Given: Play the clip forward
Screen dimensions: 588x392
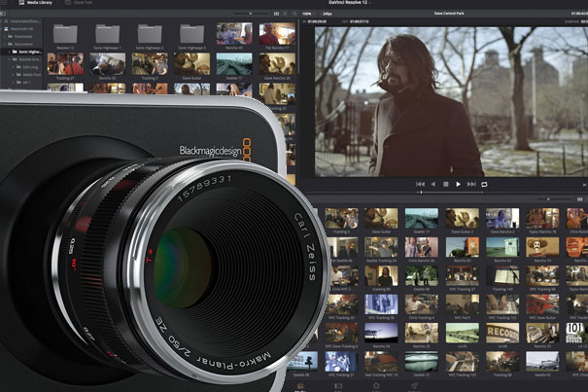Looking at the screenshot, I should click(x=458, y=185).
